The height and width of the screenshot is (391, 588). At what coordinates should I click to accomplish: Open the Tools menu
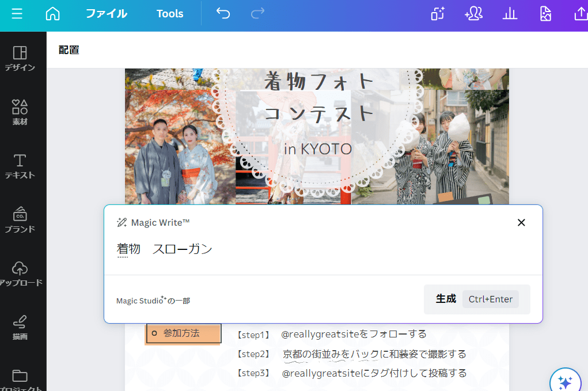tap(169, 14)
